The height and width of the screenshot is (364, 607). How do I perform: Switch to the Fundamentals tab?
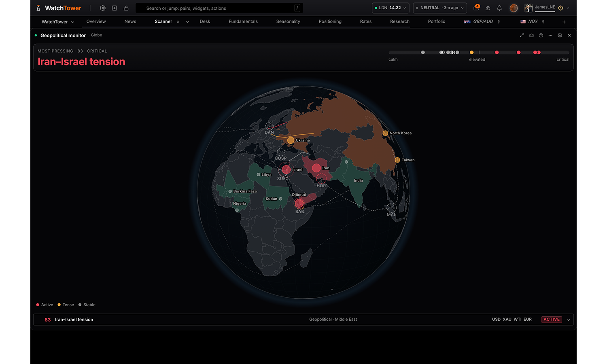click(243, 21)
